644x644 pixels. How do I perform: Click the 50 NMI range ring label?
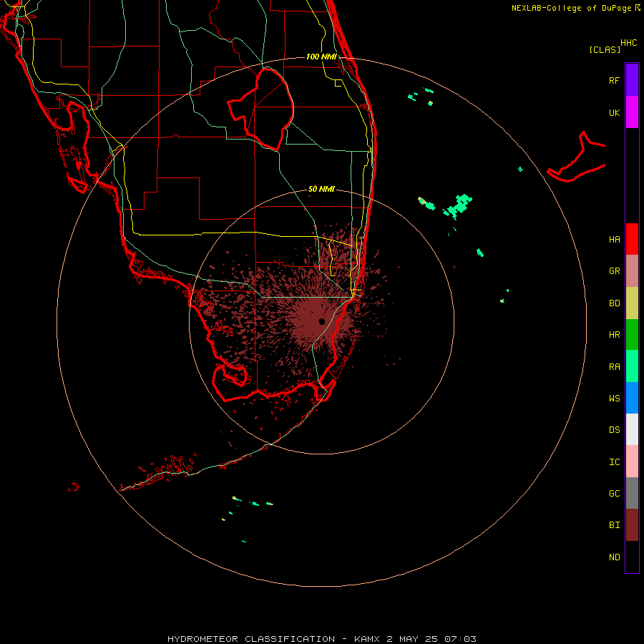click(321, 189)
